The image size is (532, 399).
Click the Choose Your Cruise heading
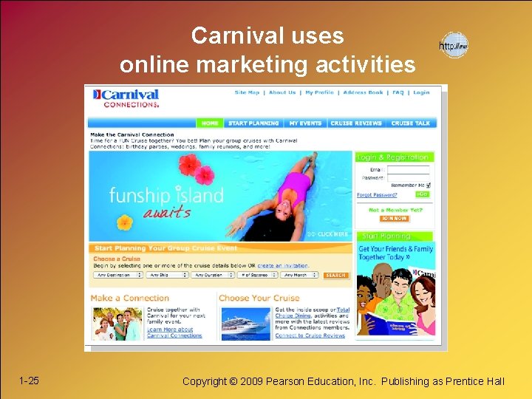tap(259, 299)
